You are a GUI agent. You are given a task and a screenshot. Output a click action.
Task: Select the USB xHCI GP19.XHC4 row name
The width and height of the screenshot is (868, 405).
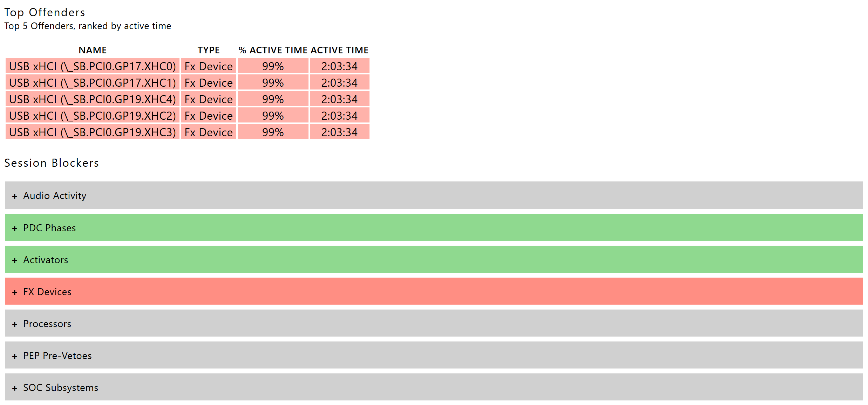point(93,99)
